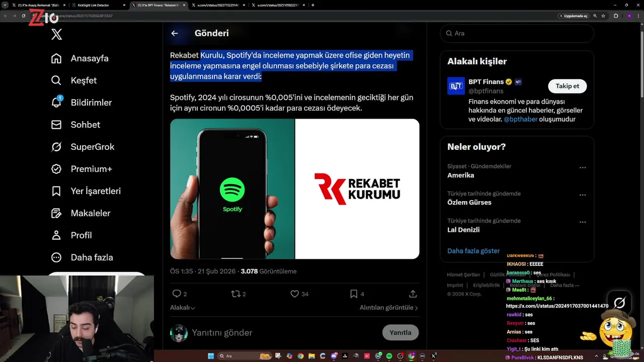Image resolution: width=644 pixels, height=362 pixels.
Task: Open the BPT Finans profile avatar
Action: tap(456, 86)
